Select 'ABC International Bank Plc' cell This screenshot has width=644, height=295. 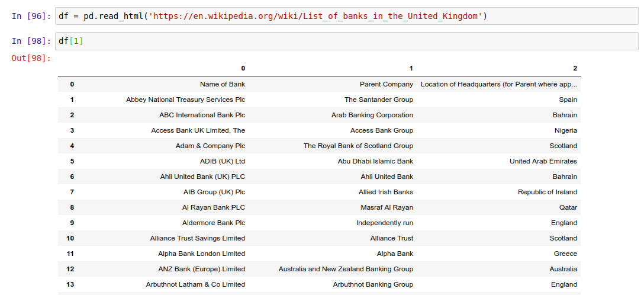click(x=202, y=115)
